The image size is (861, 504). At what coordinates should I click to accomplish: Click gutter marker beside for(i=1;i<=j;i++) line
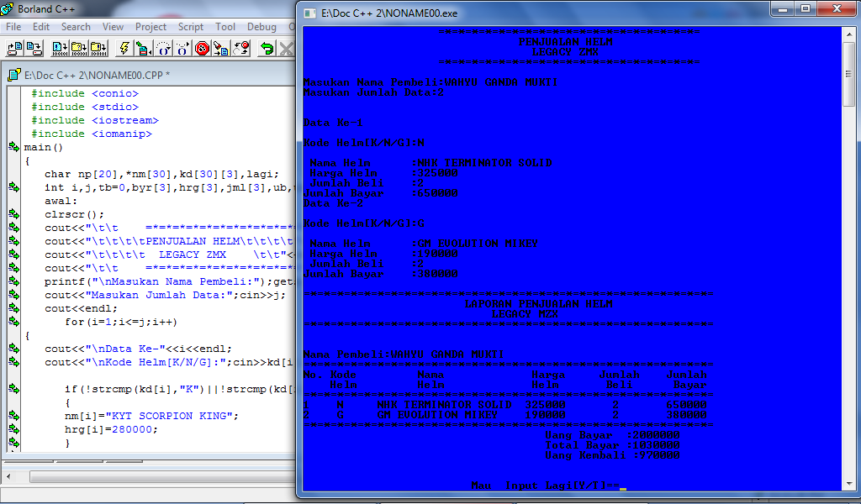(13, 322)
